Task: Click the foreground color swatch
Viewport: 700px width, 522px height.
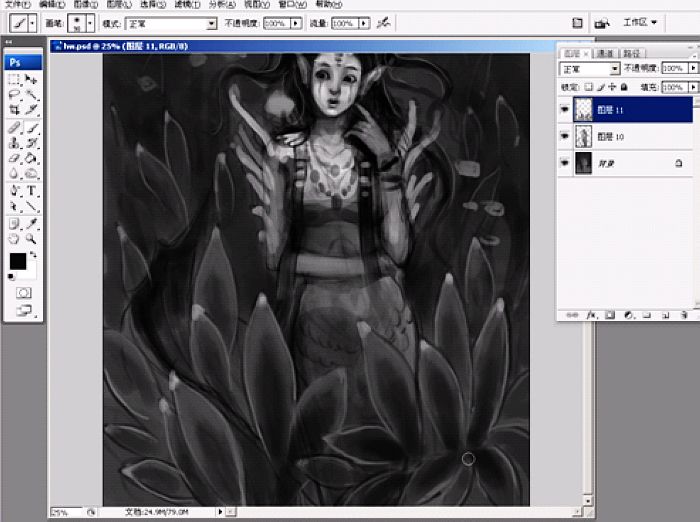Action: (18, 261)
